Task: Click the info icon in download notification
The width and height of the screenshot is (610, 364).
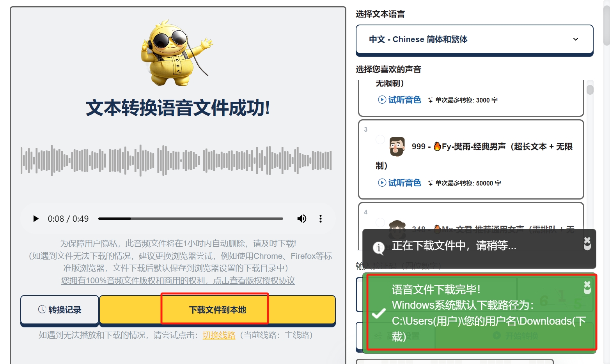Action: 379,248
